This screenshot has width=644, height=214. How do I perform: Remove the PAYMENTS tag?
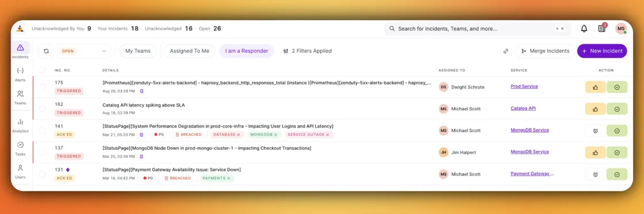[x=229, y=178]
